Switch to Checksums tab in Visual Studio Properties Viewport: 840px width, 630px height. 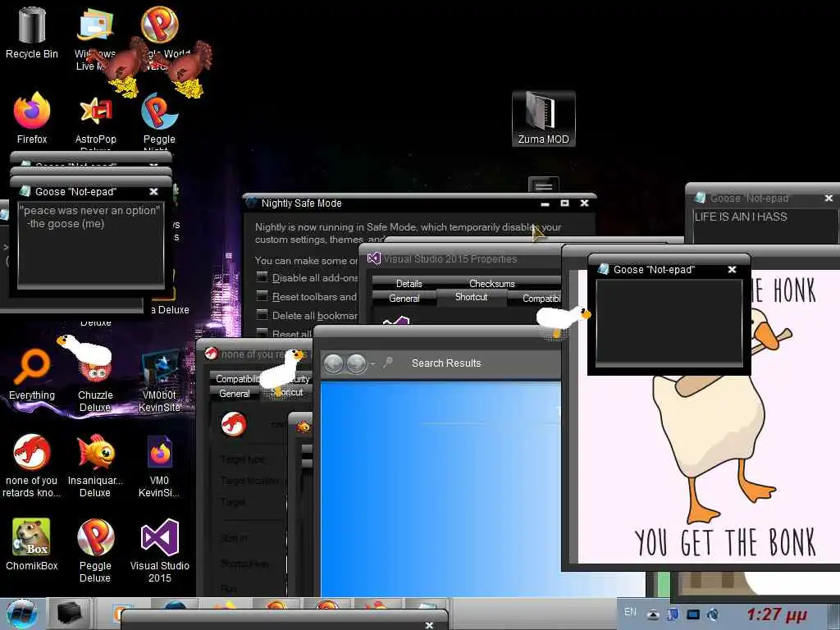point(492,283)
